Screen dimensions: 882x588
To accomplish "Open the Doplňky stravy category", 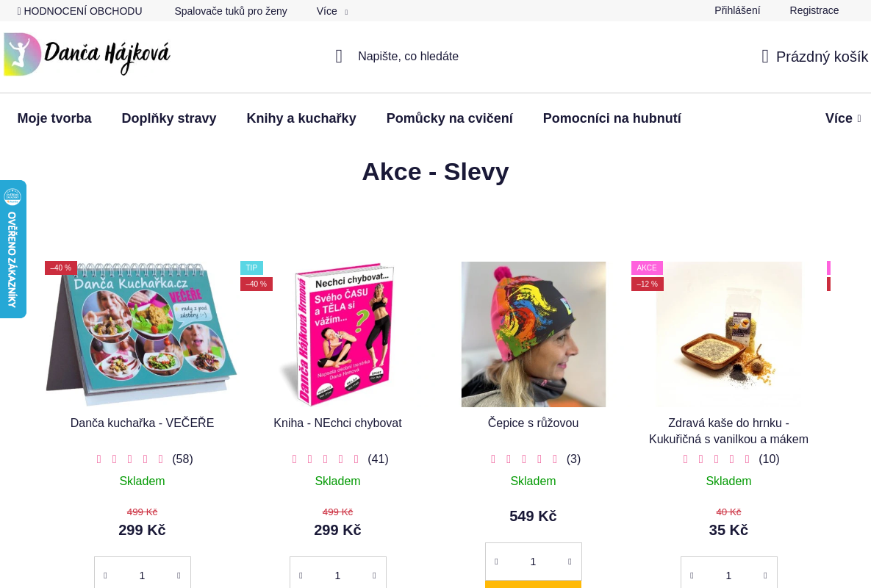I will (169, 118).
